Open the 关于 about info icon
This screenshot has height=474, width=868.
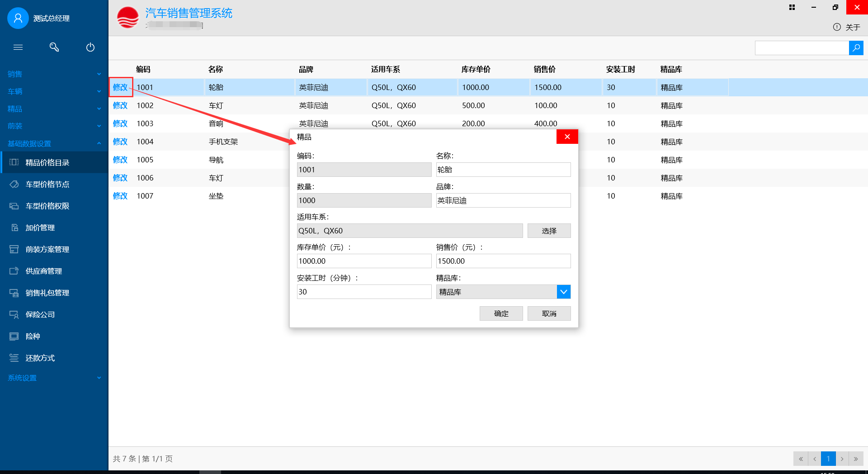[x=837, y=27]
